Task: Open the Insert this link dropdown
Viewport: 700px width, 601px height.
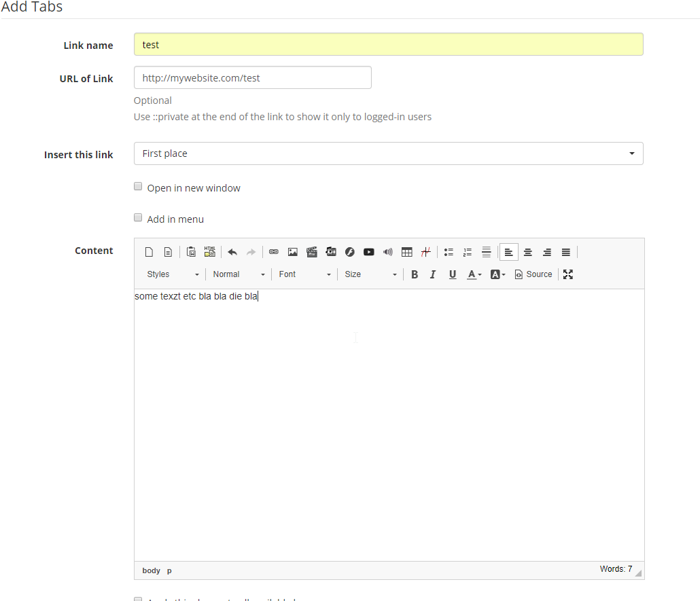Action: [x=387, y=153]
